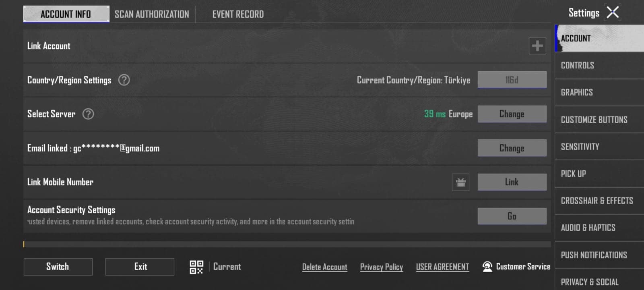This screenshot has width=644, height=290.
Task: Click the Switch account button
Action: click(58, 267)
